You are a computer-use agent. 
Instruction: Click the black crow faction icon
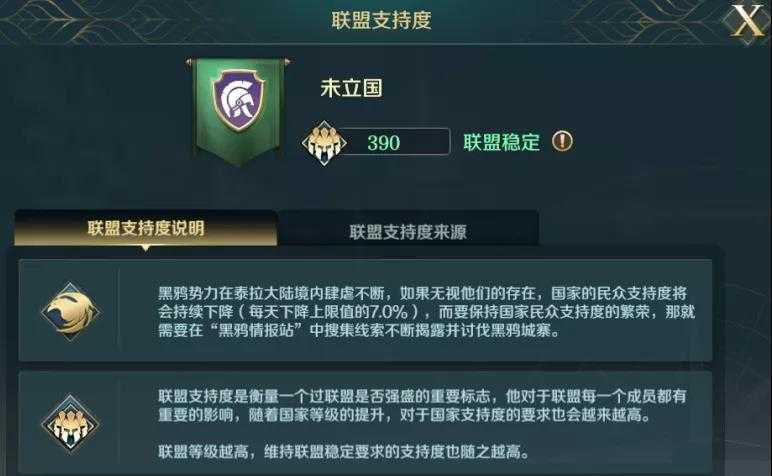pyautogui.click(x=70, y=312)
